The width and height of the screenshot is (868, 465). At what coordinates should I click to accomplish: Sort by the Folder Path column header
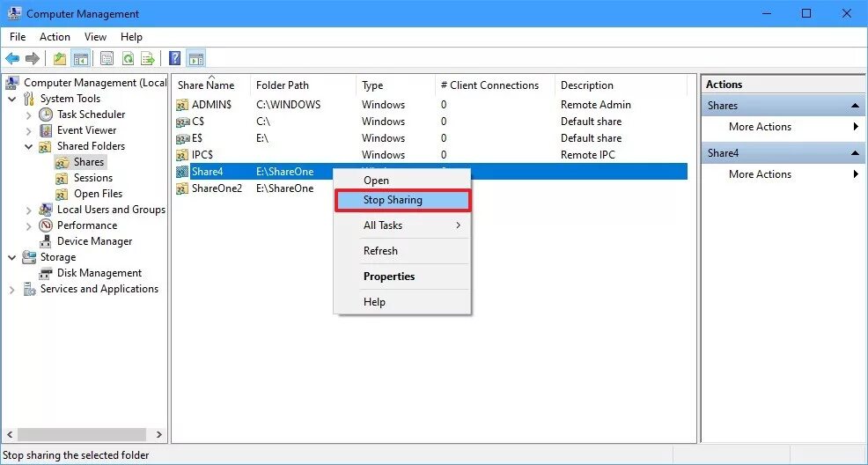304,85
